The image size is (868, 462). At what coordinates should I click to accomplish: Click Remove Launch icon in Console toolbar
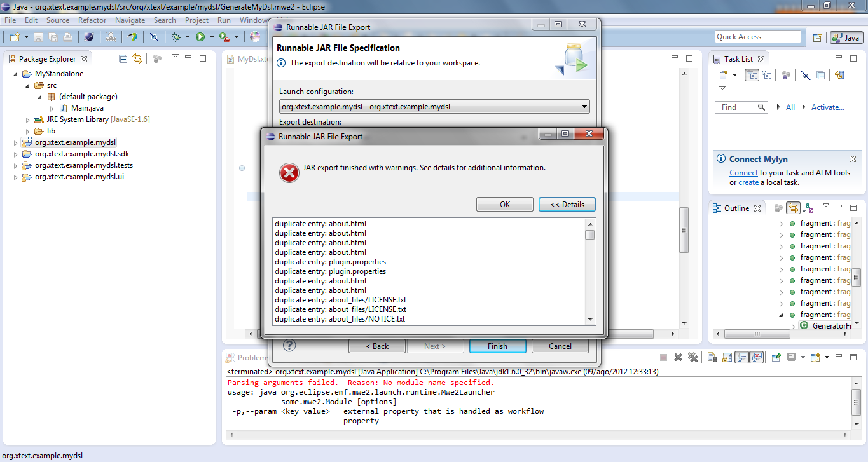(678, 358)
